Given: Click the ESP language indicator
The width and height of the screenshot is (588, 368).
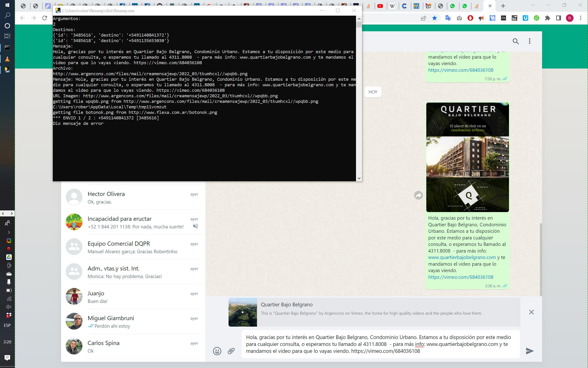Looking at the screenshot, I should coord(7,325).
